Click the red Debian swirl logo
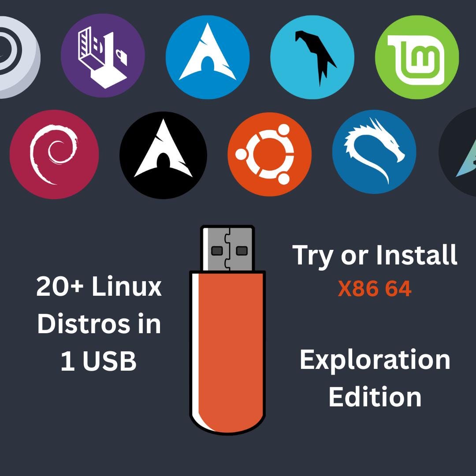The image size is (476, 476). [x=54, y=154]
